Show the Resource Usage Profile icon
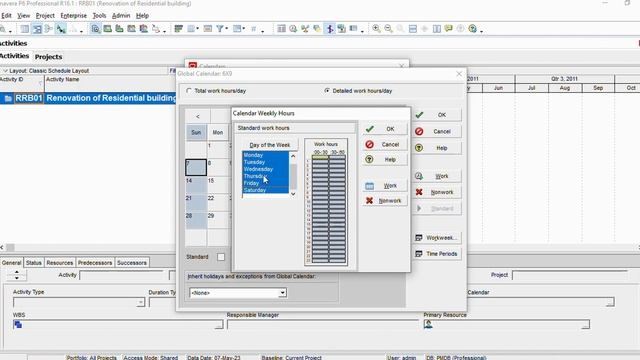This screenshot has width=640, height=360. pos(143,29)
